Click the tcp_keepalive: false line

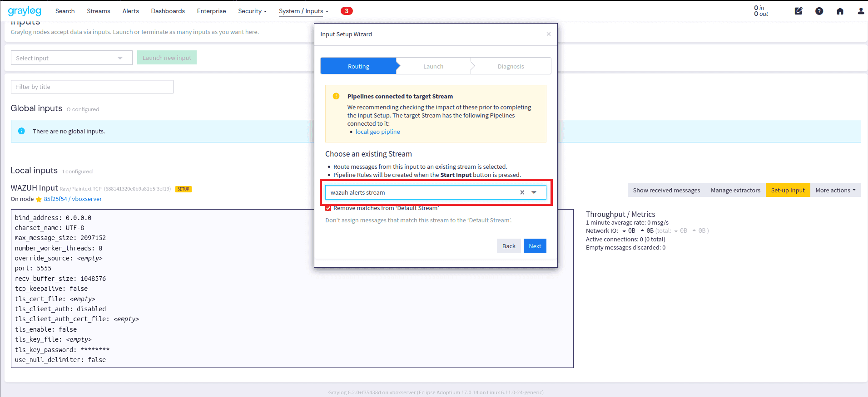[x=51, y=289]
